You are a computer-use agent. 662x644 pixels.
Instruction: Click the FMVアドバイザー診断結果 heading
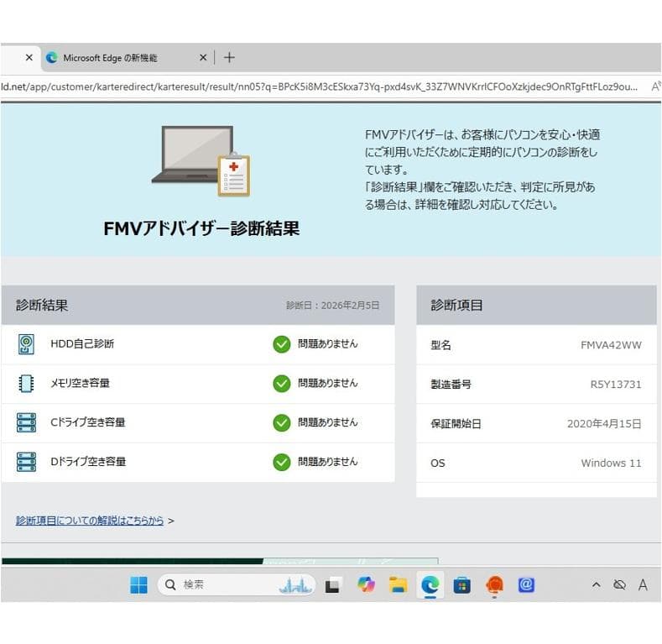point(201,228)
